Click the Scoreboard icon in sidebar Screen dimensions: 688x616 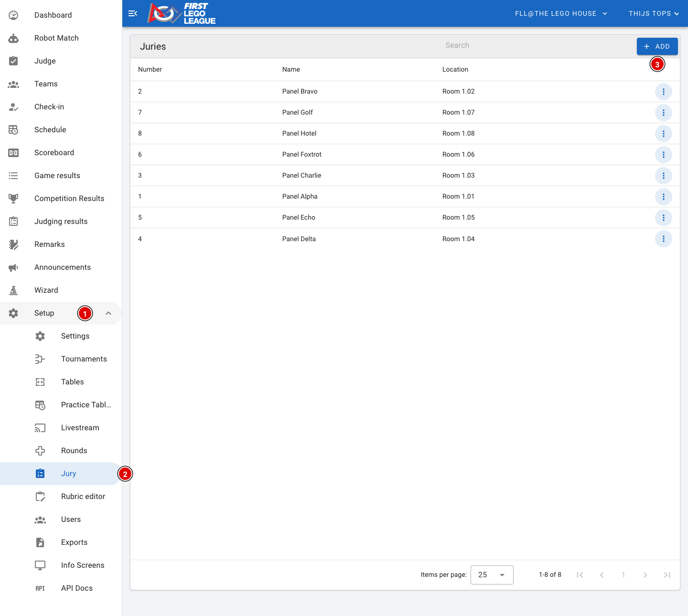pyautogui.click(x=13, y=153)
